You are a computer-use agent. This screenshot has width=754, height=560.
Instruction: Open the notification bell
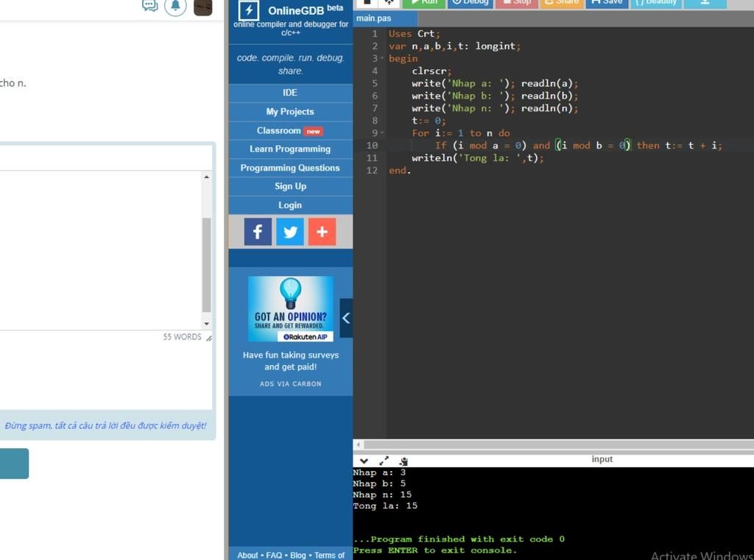point(175,6)
